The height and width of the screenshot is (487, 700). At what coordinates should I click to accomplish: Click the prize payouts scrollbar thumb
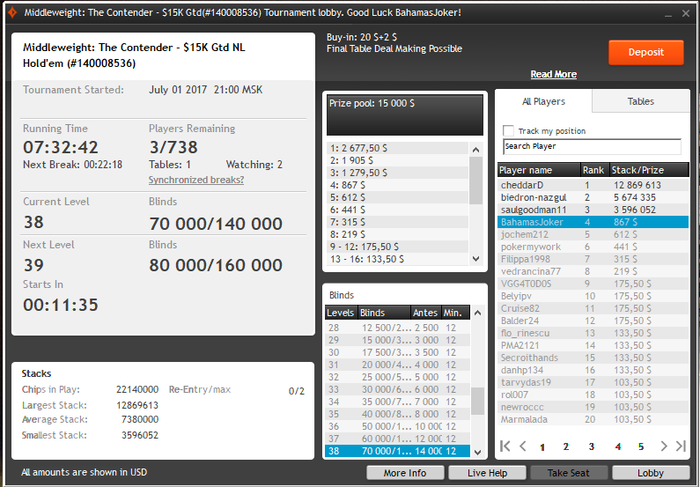click(x=476, y=180)
